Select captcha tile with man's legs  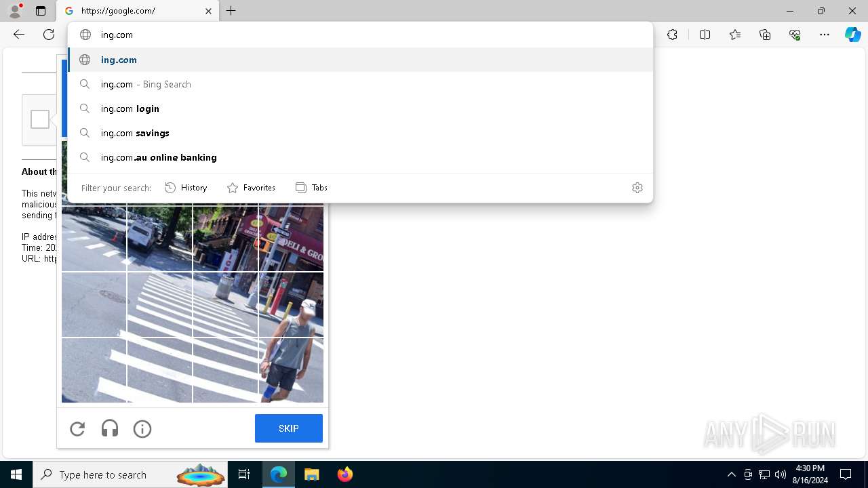coord(291,370)
